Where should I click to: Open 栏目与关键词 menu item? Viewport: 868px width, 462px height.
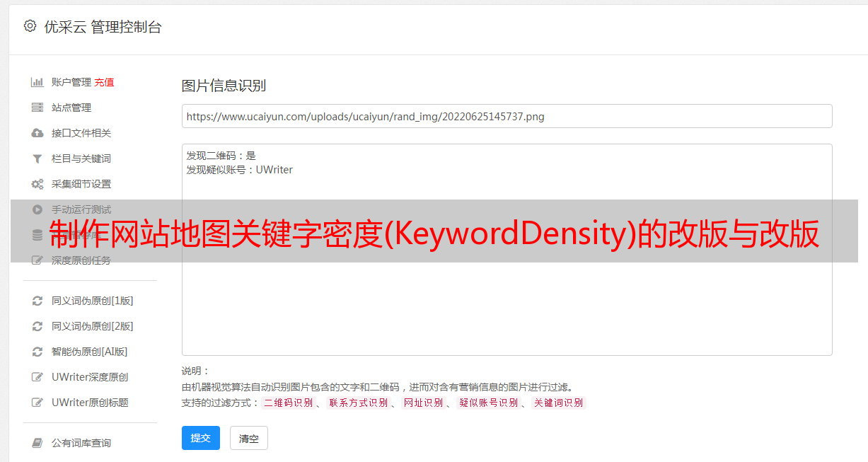[x=81, y=158]
